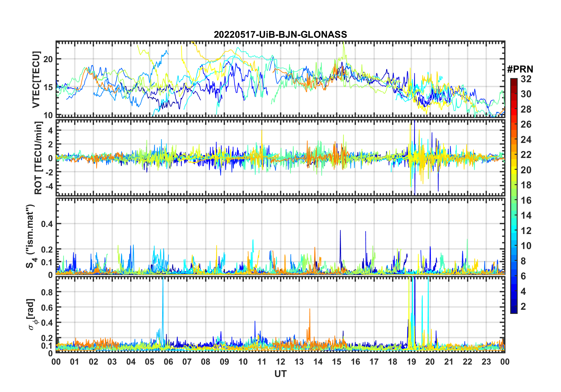
Task: Click the ROT [TECU/min] y-axis label
Action: click(x=38, y=158)
